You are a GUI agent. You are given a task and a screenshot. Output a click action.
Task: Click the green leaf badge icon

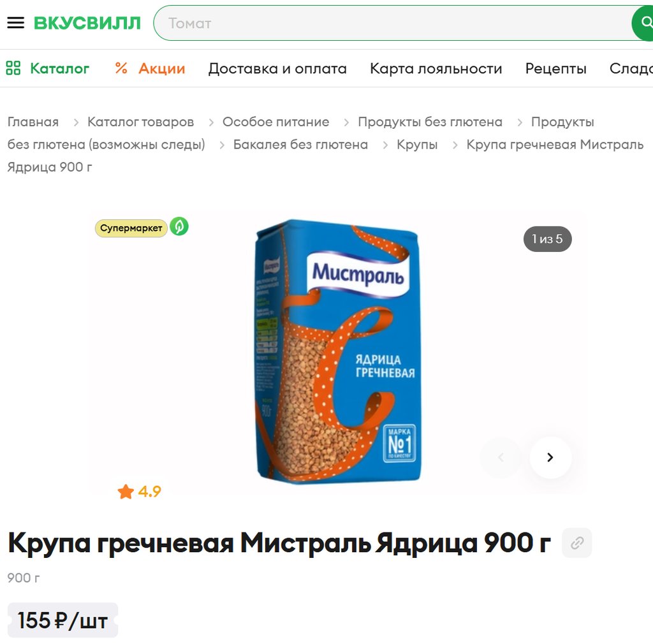[179, 226]
